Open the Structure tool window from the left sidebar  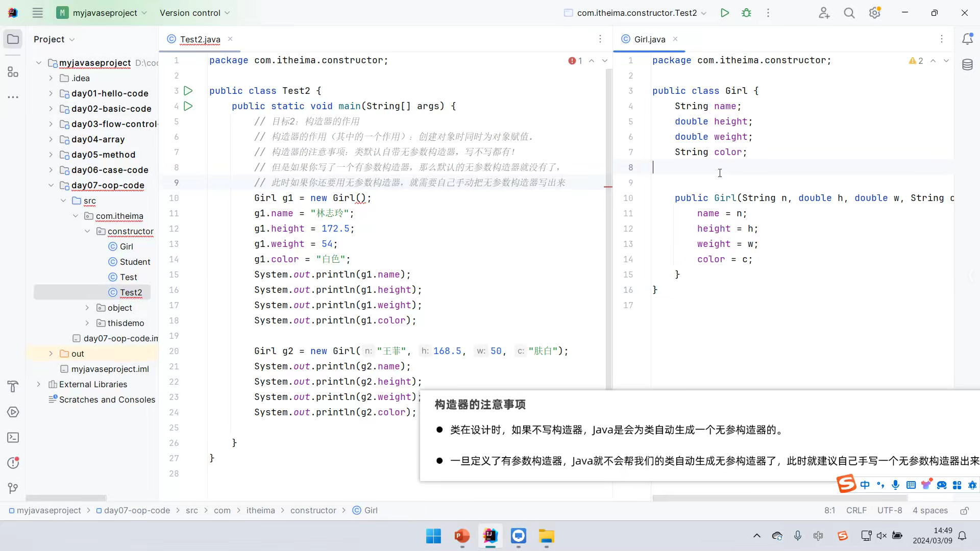pos(13,72)
